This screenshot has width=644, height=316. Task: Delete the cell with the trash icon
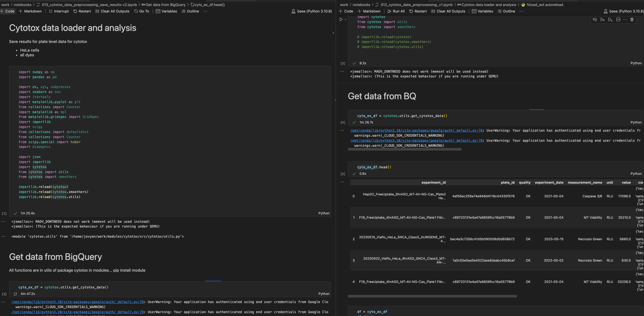pyautogui.click(x=632, y=19)
